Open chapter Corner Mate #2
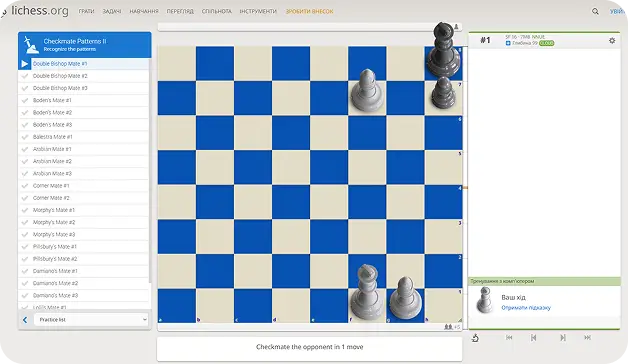Viewport: 628px width, 364px height. [84, 198]
